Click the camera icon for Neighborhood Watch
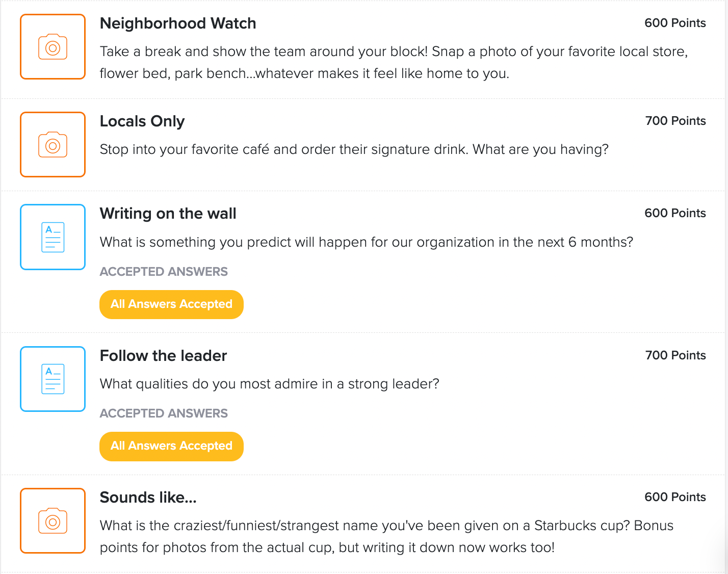Image resolution: width=728 pixels, height=574 pixels. click(53, 46)
